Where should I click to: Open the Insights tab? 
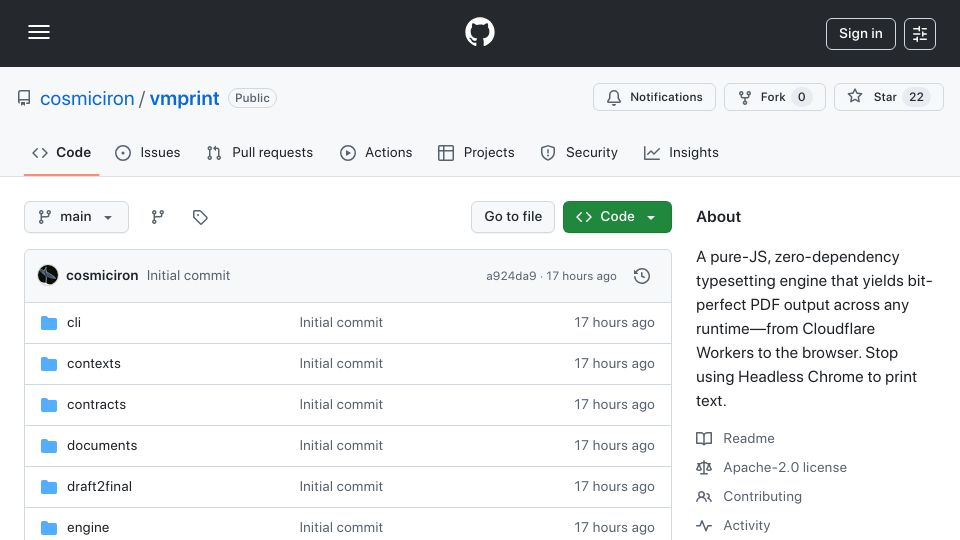tap(681, 152)
